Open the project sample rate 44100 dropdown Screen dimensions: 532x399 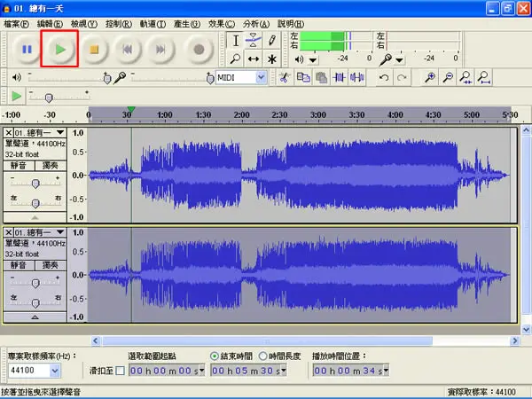click(x=55, y=371)
